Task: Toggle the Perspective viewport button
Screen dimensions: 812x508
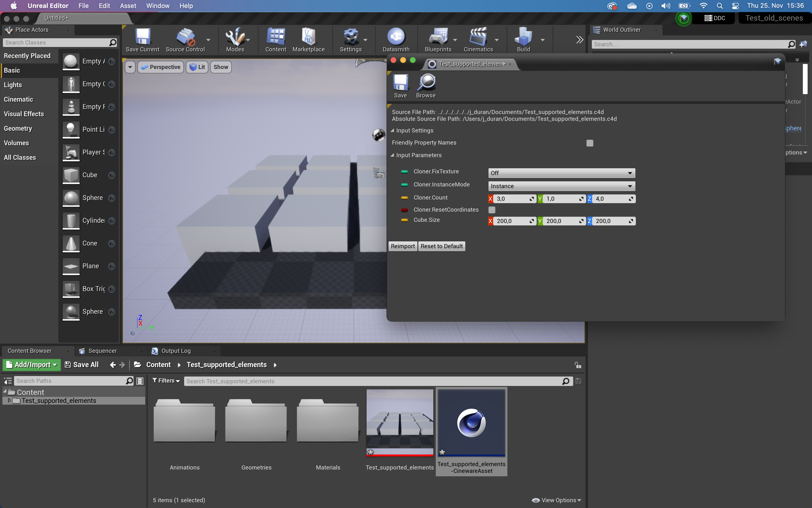Action: (x=160, y=67)
